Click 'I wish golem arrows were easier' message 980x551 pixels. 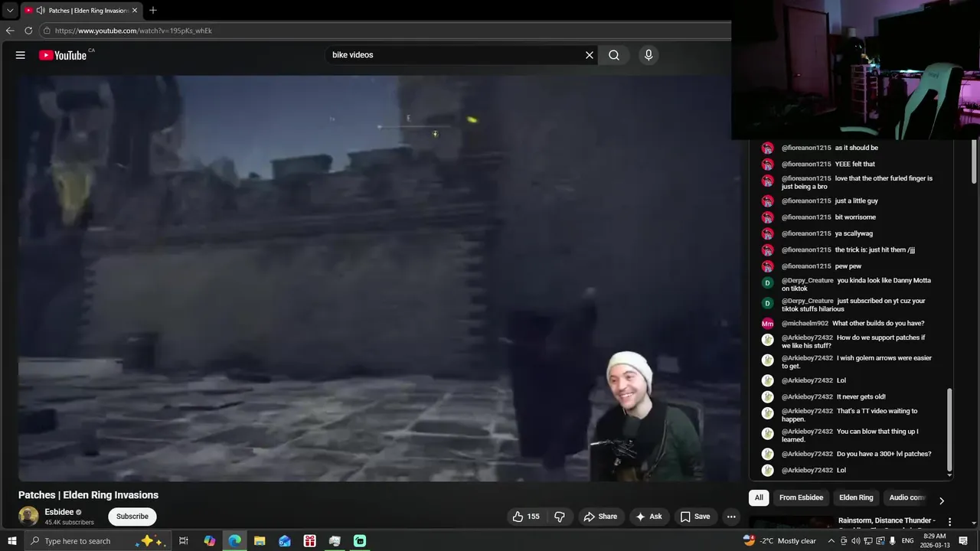[x=857, y=362]
